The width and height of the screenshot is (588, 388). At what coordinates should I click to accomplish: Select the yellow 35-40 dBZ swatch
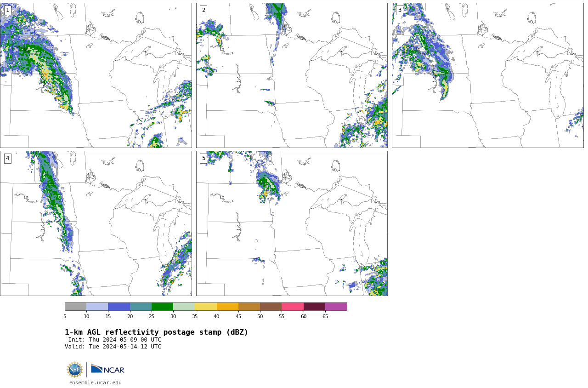tap(206, 307)
